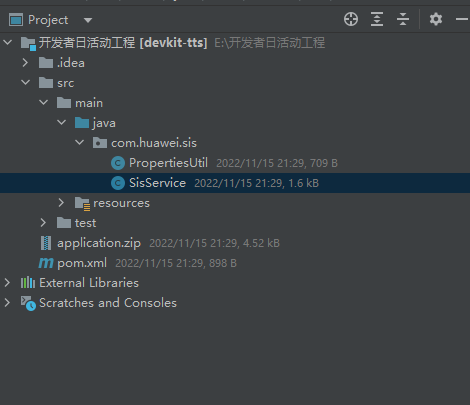Open the Project panel gear settings
The image size is (470, 405).
(436, 19)
